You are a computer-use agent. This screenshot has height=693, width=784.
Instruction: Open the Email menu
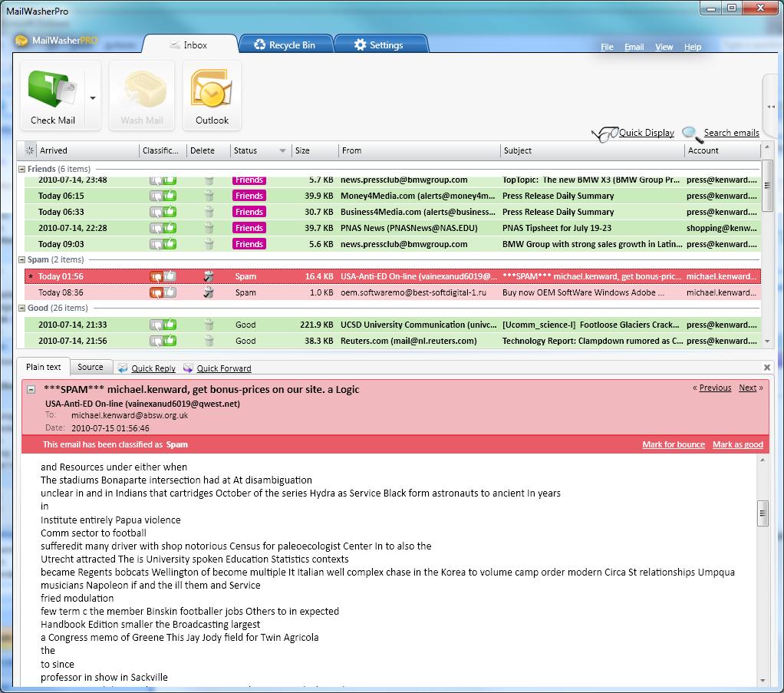click(634, 47)
